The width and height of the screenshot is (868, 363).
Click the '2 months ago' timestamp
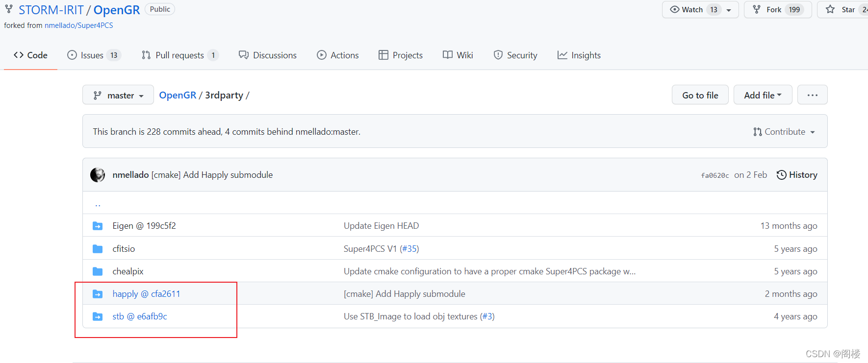pos(791,294)
